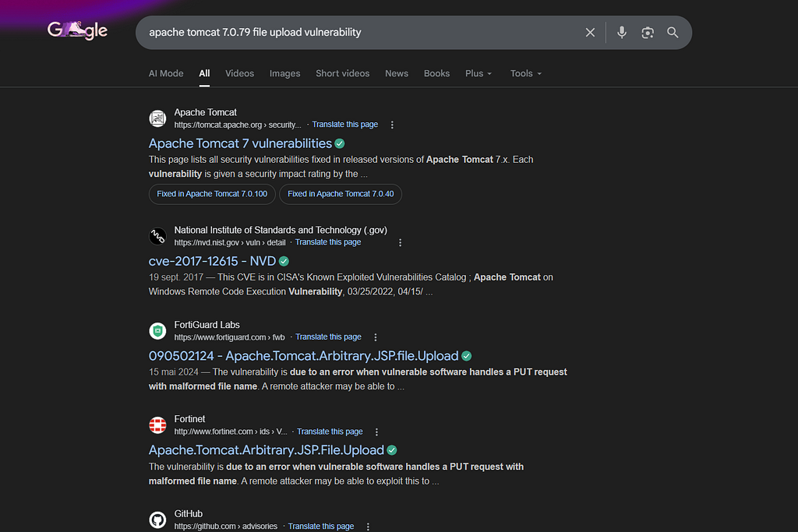Switch to the Images tab
The height and width of the screenshot is (532, 798).
pyautogui.click(x=284, y=73)
